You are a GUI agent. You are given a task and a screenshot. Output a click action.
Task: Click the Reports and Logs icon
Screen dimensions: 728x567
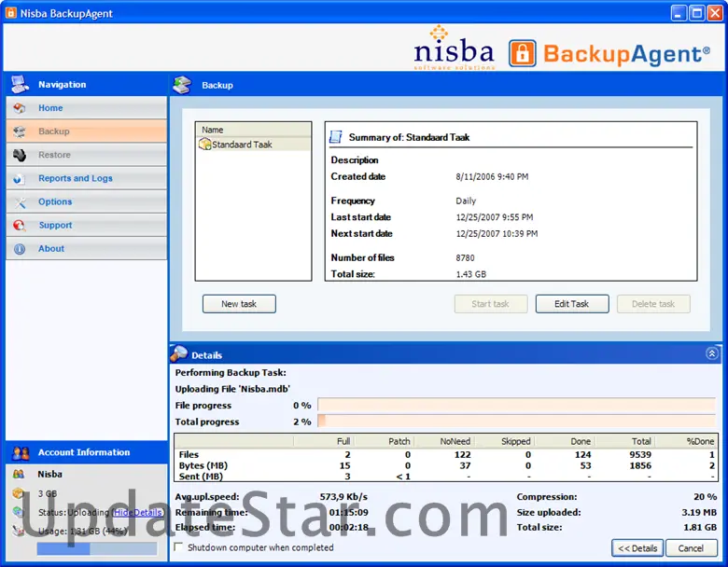19,179
